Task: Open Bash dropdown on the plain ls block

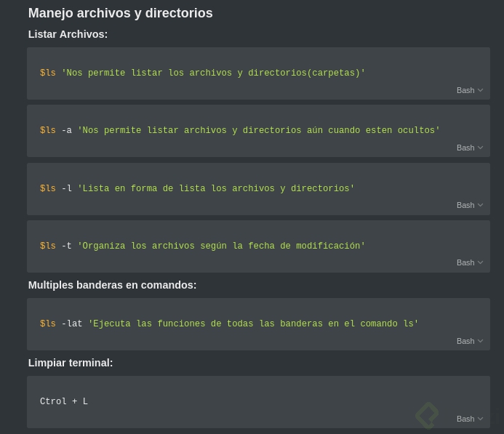Action: point(469,90)
